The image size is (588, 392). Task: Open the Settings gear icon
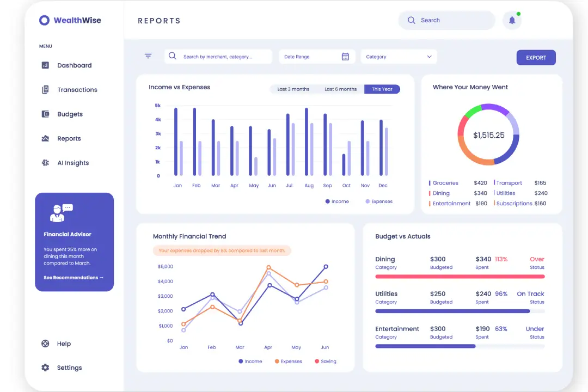(x=45, y=367)
